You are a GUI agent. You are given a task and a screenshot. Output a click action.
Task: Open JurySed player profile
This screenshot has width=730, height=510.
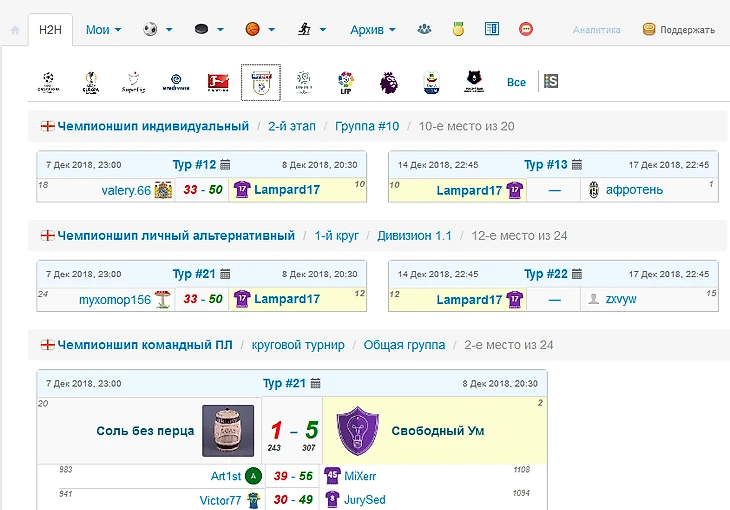pos(365,500)
